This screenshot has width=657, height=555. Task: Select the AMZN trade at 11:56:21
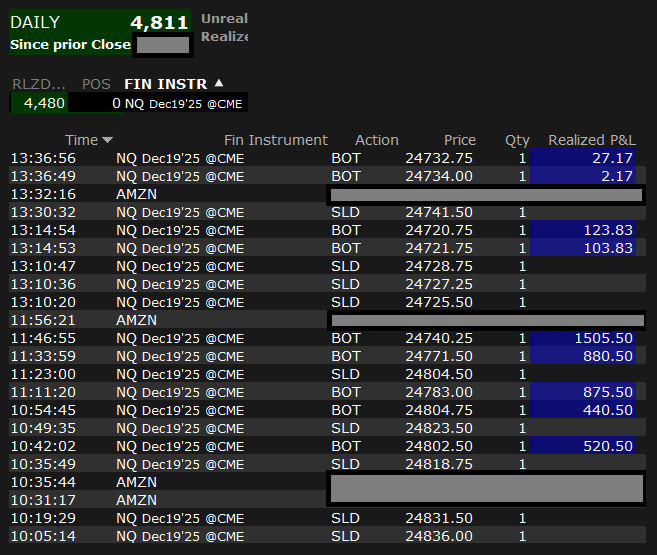[327, 320]
